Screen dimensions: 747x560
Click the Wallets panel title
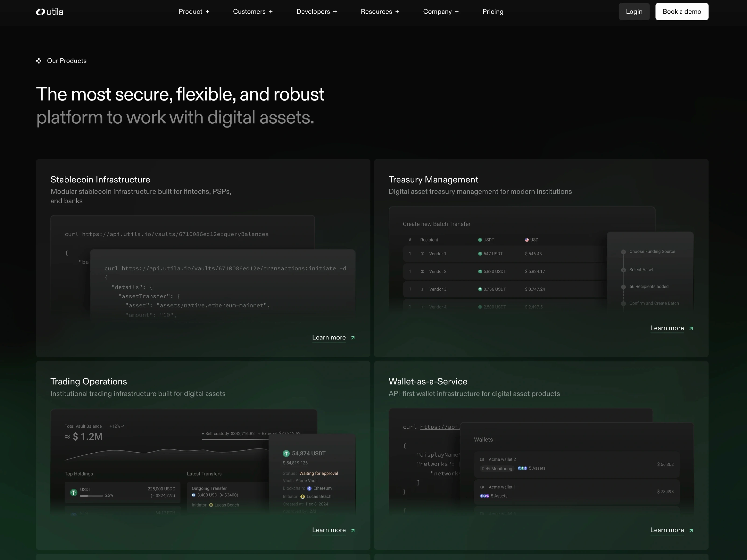(x=483, y=440)
